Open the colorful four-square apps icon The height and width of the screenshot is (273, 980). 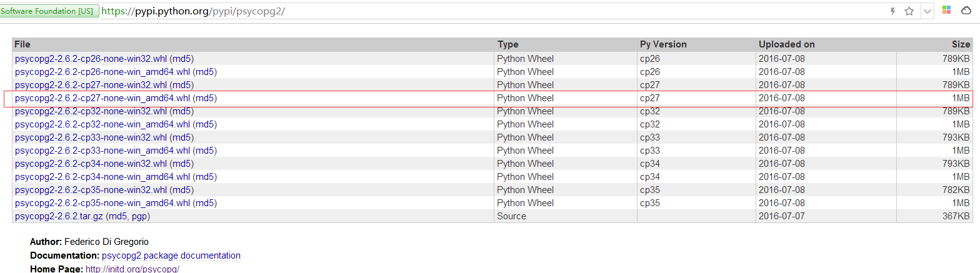[946, 11]
